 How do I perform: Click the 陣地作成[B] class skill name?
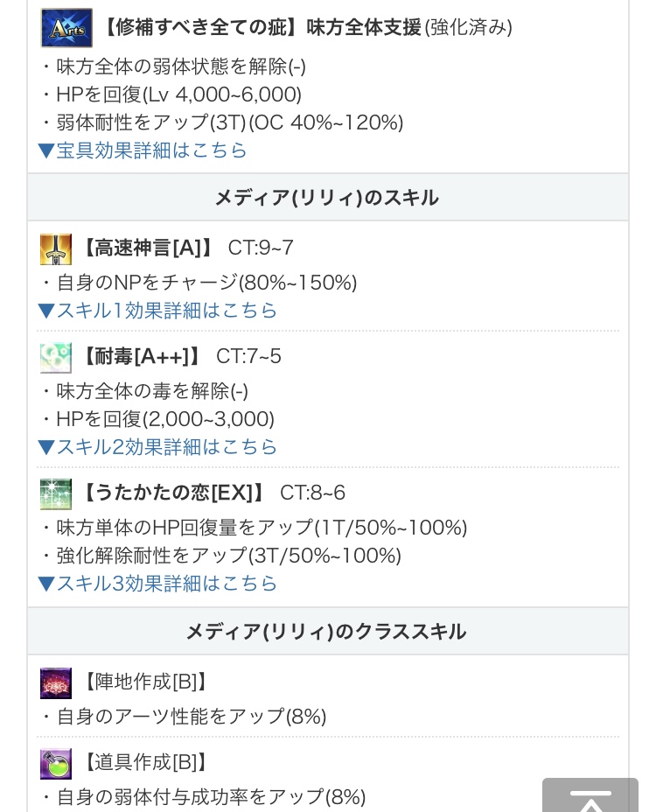pos(146,682)
